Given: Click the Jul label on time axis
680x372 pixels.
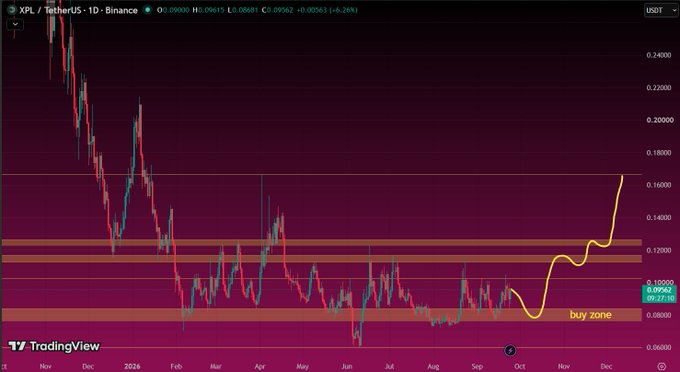Looking at the screenshot, I should pyautogui.click(x=389, y=366).
